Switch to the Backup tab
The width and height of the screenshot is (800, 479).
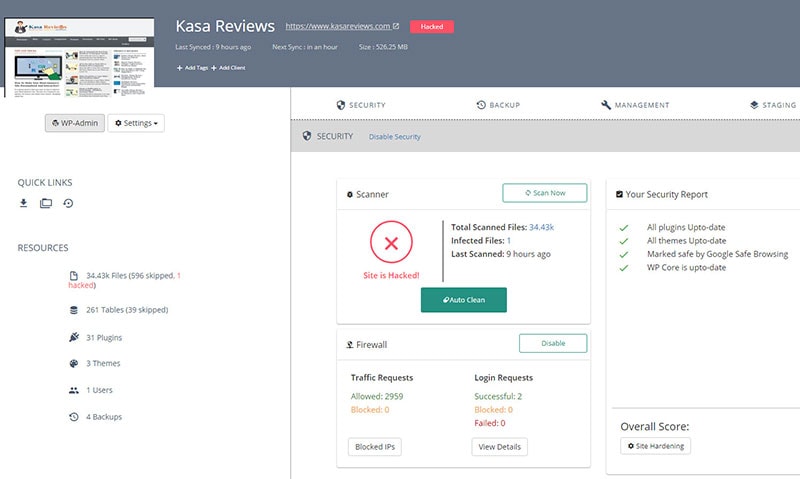497,105
